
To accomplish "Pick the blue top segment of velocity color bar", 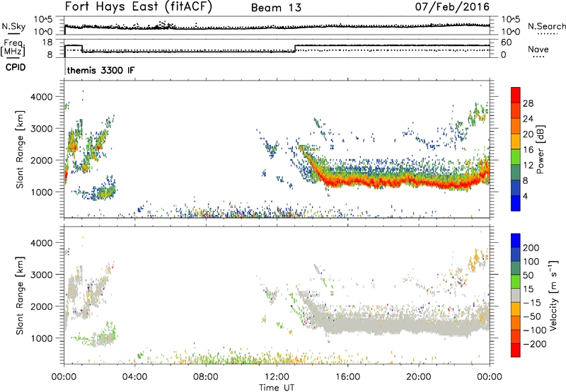I will 516,241.
